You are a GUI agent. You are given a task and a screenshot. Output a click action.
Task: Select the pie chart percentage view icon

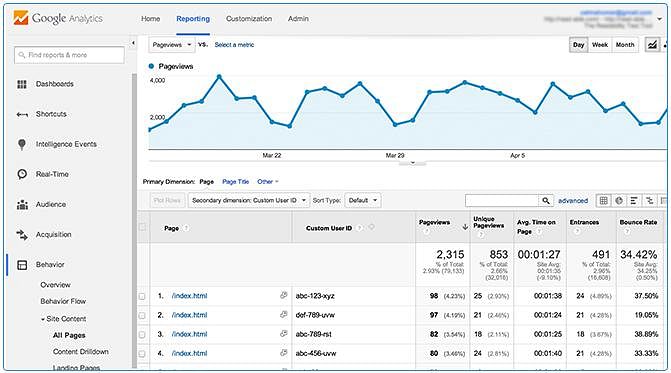(619, 200)
